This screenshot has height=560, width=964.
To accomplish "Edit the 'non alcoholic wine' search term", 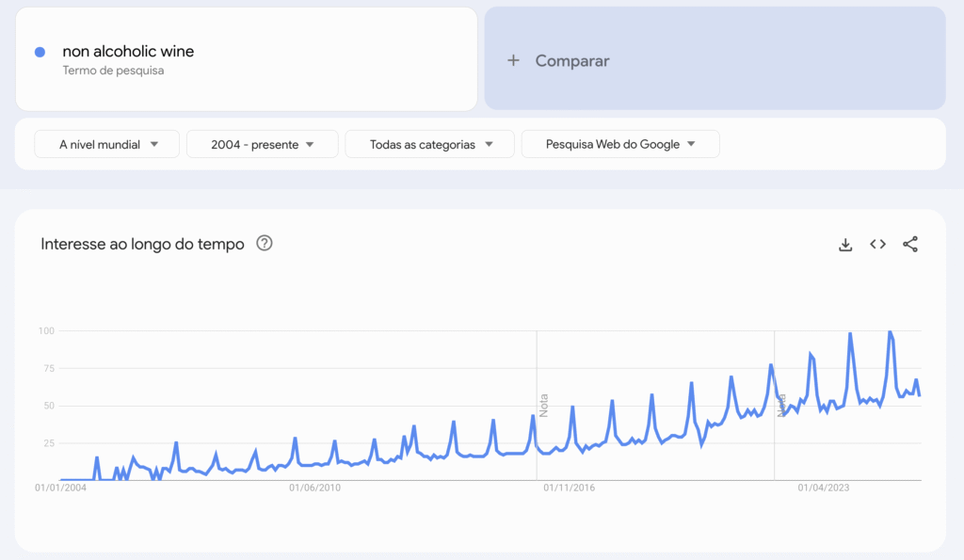I will pyautogui.click(x=128, y=52).
